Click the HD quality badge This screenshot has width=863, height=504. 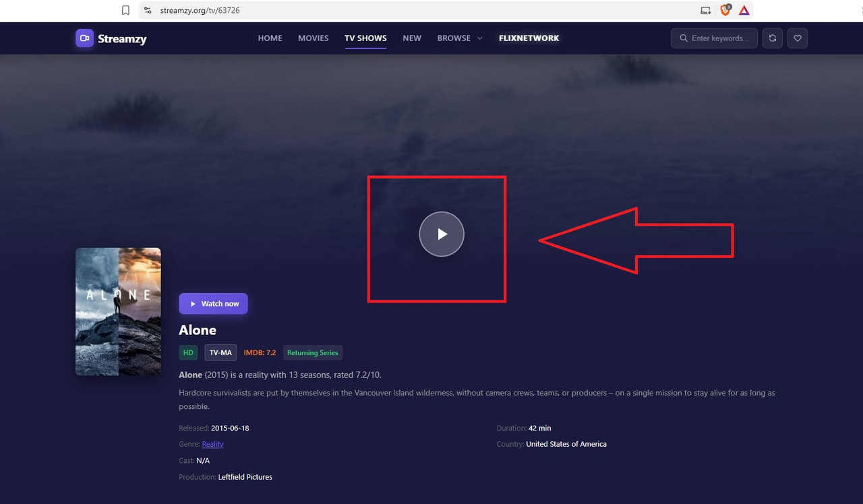tap(189, 352)
